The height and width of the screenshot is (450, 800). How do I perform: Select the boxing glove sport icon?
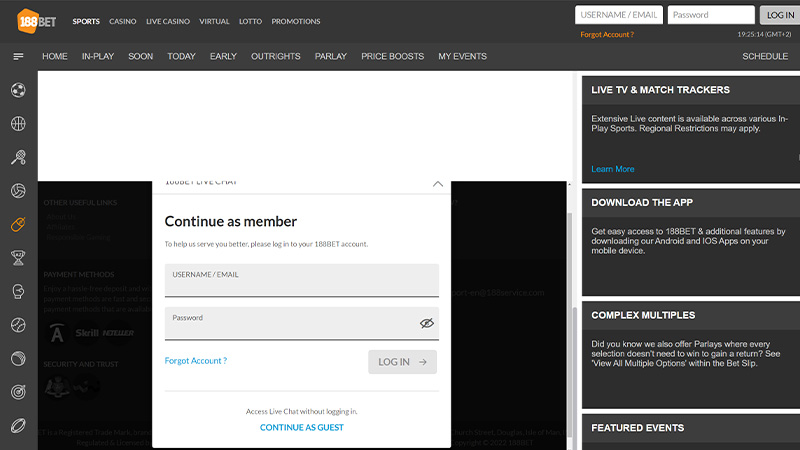18,291
